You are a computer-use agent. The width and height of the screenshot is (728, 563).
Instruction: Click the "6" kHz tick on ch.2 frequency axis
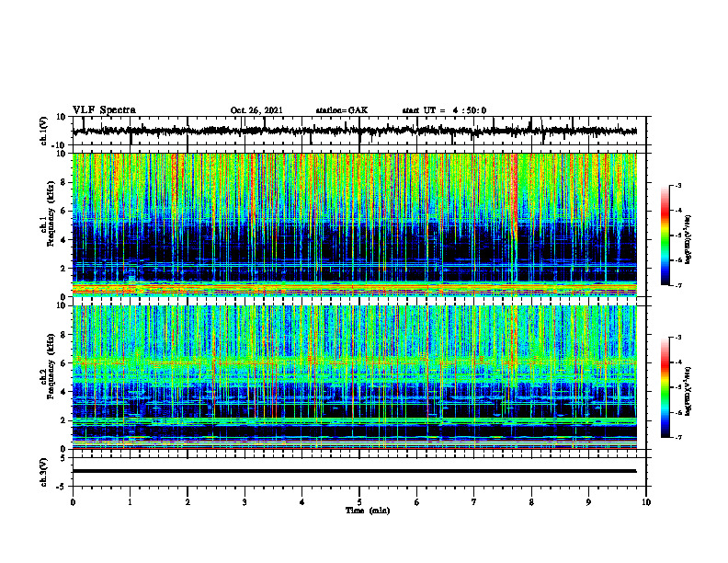click(x=64, y=363)
